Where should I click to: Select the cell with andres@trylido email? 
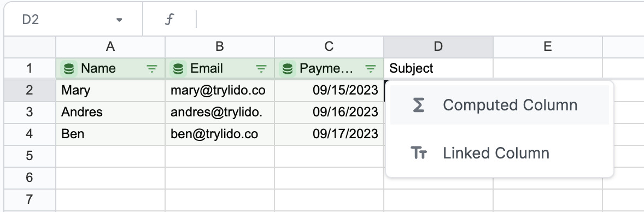[x=219, y=112]
